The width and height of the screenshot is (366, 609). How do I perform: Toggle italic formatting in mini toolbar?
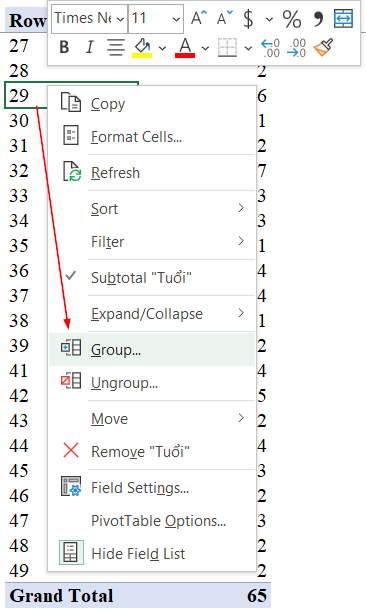pyautogui.click(x=90, y=48)
